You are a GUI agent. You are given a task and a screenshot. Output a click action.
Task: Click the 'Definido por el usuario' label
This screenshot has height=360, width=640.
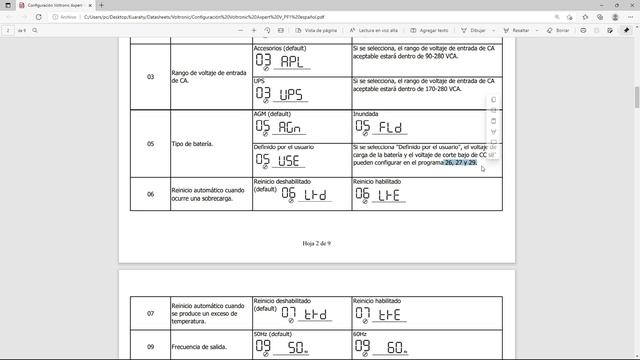point(284,147)
